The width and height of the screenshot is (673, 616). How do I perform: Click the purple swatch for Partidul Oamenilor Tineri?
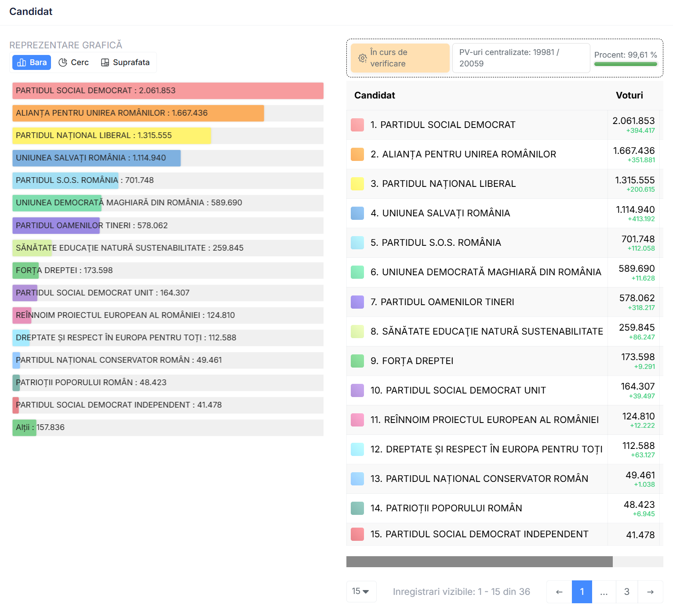click(x=357, y=302)
